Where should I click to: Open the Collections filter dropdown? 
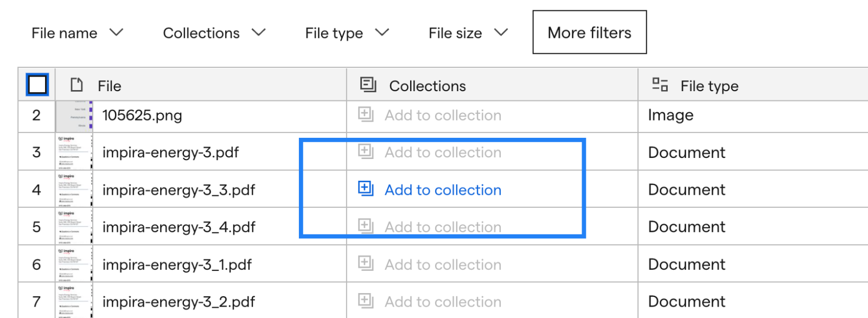[214, 33]
